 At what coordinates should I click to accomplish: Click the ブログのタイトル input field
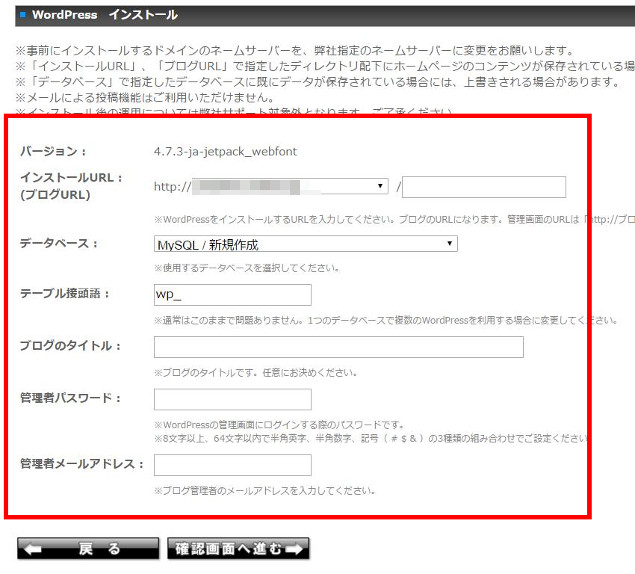coord(339,347)
